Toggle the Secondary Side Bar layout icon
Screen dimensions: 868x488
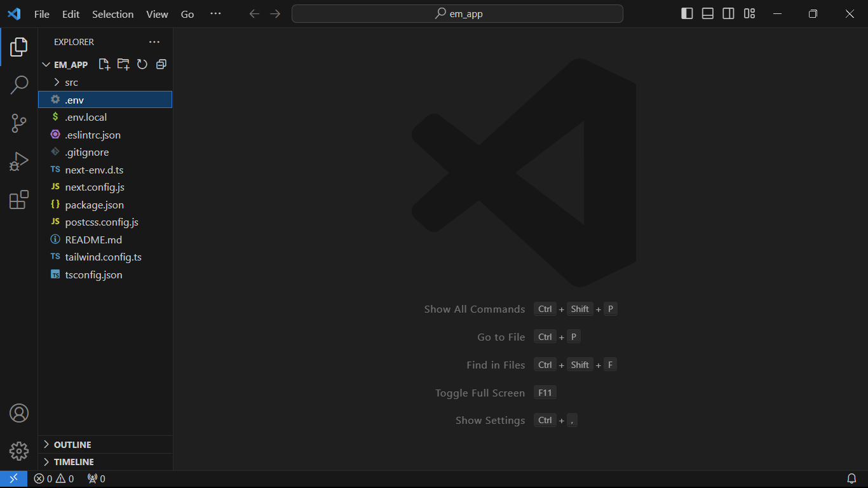(729, 14)
